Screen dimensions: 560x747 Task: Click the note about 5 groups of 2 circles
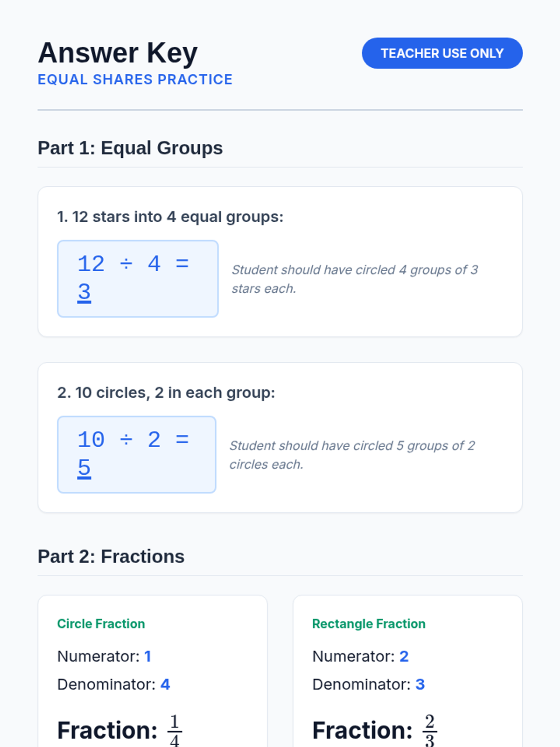tap(352, 455)
